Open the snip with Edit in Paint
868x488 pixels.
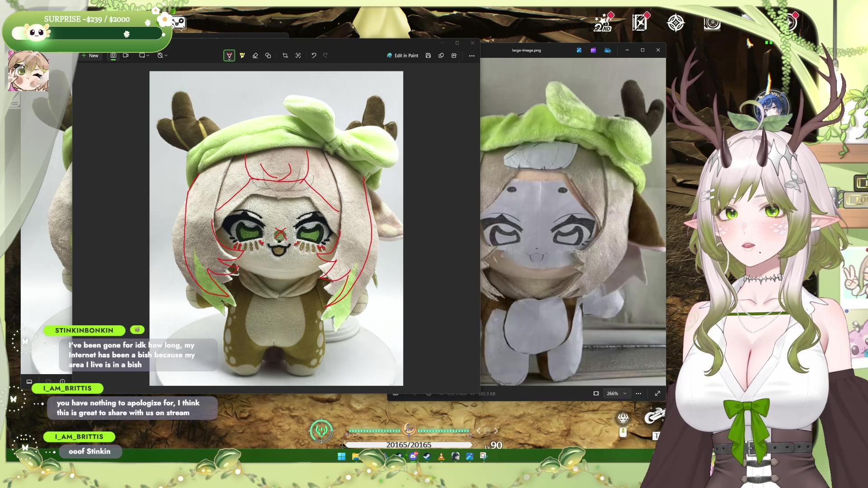coord(402,56)
